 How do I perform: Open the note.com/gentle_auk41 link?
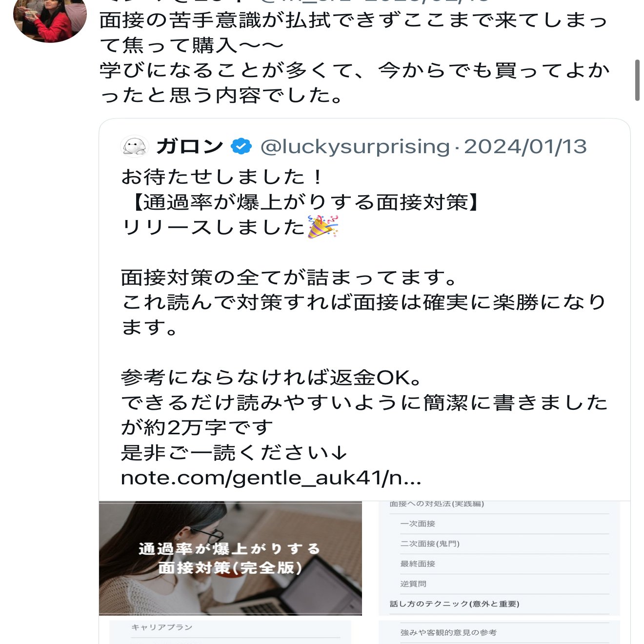271,478
